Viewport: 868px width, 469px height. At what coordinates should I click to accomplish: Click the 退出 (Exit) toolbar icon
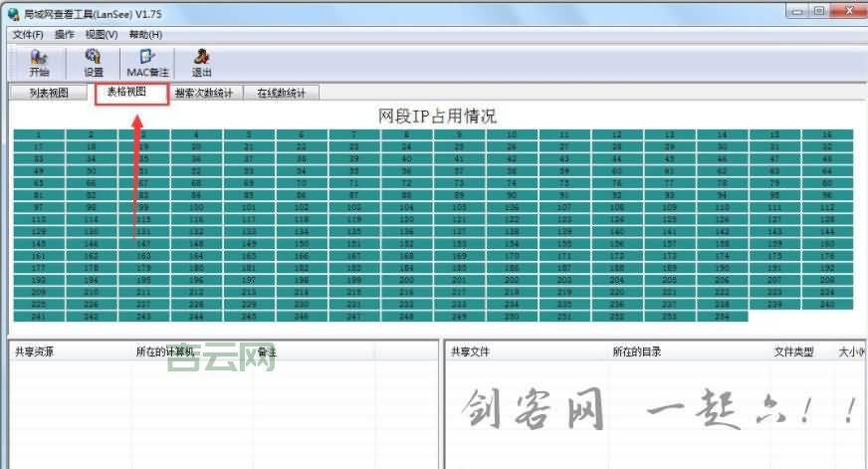tap(201, 63)
